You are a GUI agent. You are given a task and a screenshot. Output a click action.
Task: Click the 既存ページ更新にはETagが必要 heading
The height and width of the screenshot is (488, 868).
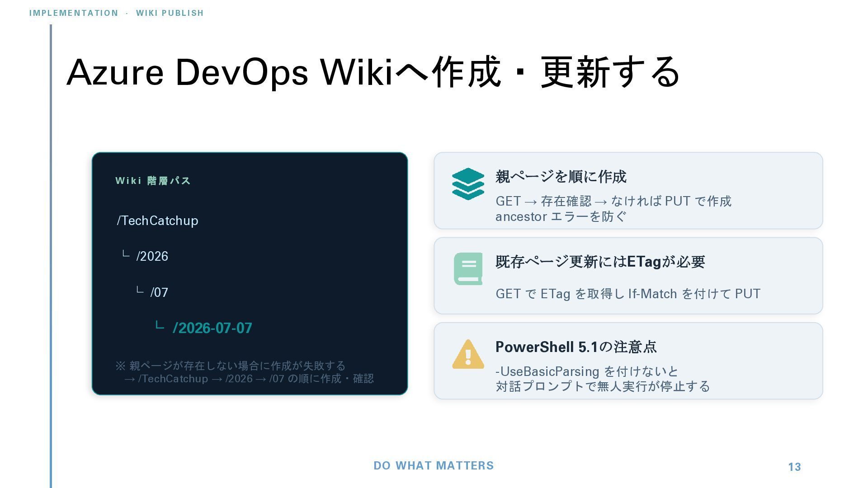coord(600,262)
